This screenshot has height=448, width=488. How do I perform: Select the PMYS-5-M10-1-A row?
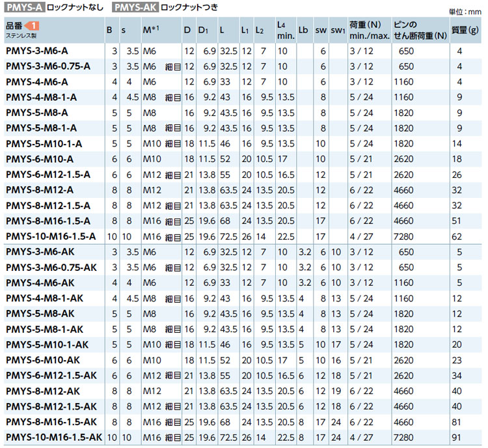coord(44,143)
